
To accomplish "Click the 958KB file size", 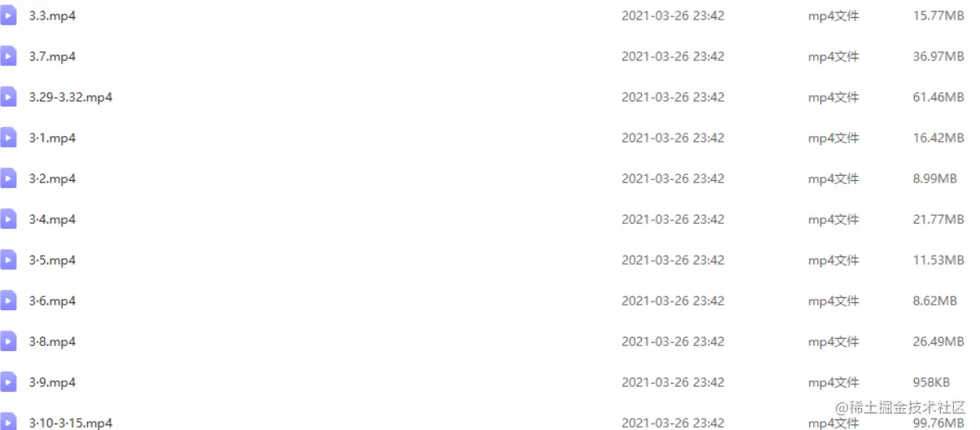I will coord(930,382).
